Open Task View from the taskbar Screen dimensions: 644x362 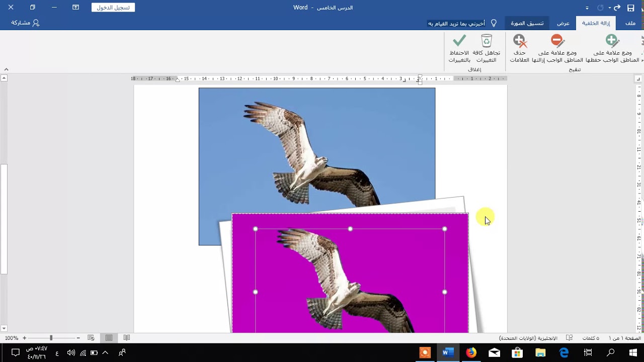click(587, 352)
